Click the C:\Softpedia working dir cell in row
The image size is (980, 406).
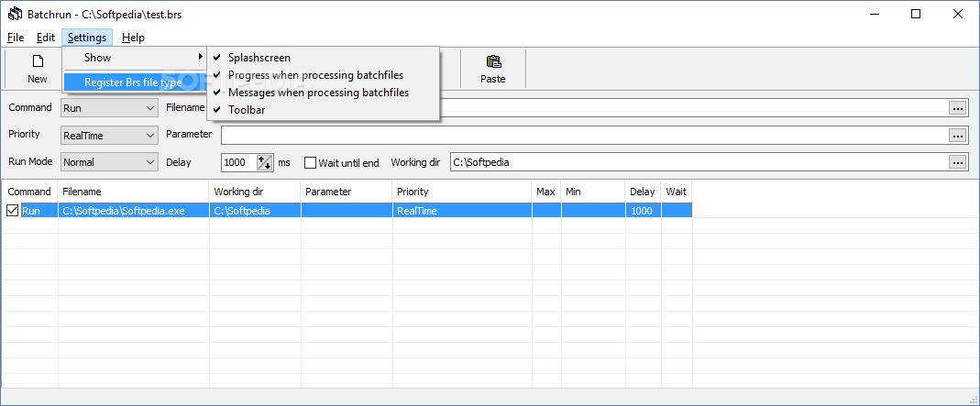click(255, 211)
